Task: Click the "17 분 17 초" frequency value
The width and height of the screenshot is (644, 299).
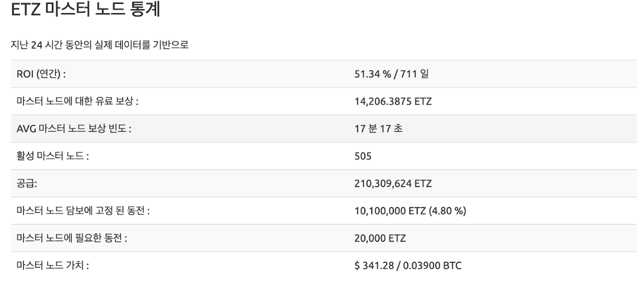Action: (x=379, y=129)
